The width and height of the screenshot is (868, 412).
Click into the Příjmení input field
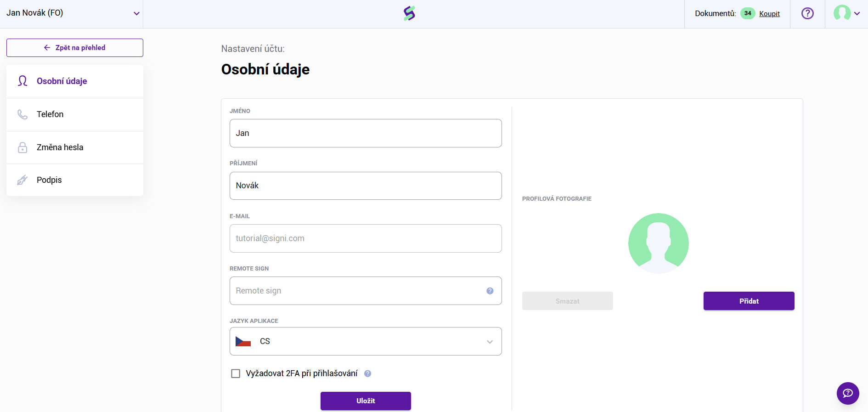coord(366,186)
